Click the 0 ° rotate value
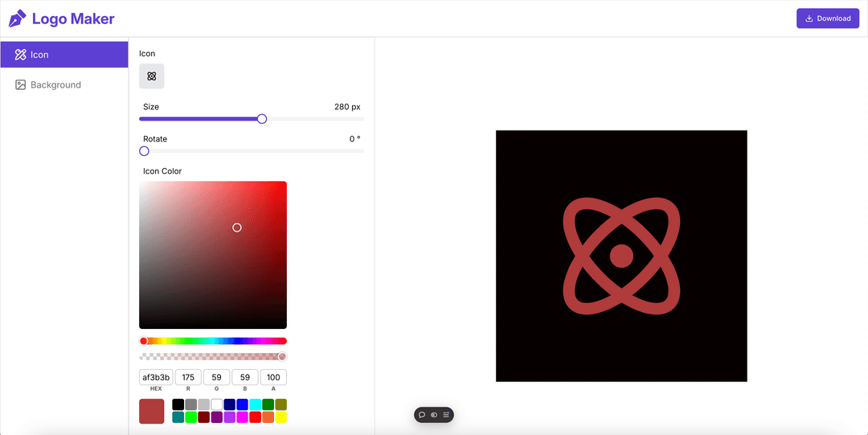868x435 pixels. click(355, 139)
